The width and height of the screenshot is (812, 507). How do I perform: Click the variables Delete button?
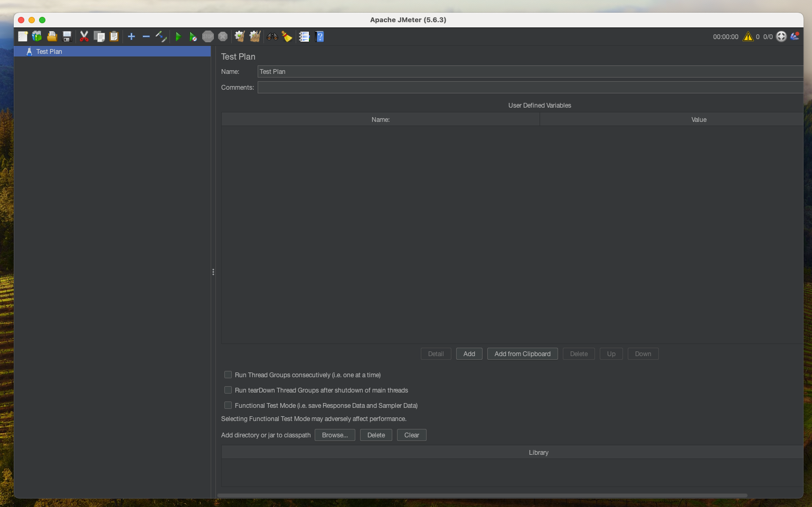coord(579,354)
